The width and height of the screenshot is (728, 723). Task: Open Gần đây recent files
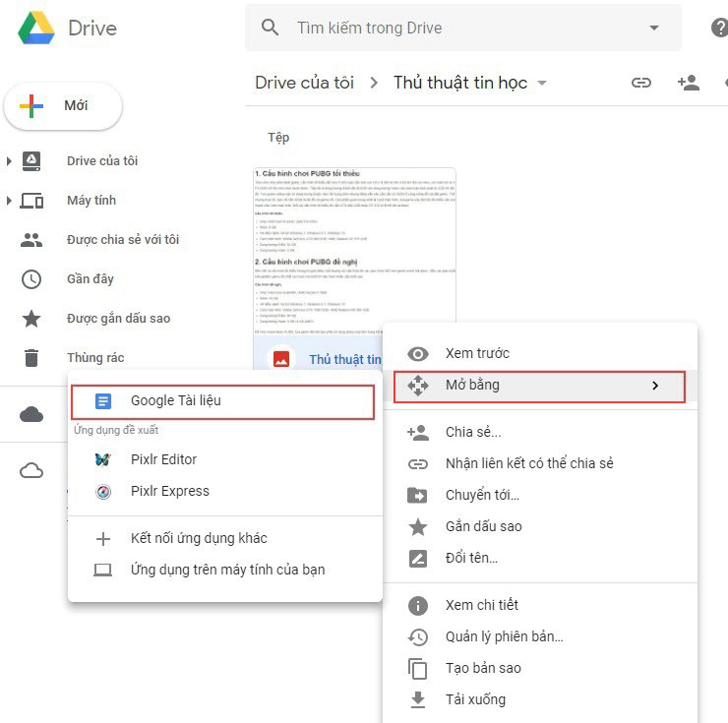coord(91,279)
